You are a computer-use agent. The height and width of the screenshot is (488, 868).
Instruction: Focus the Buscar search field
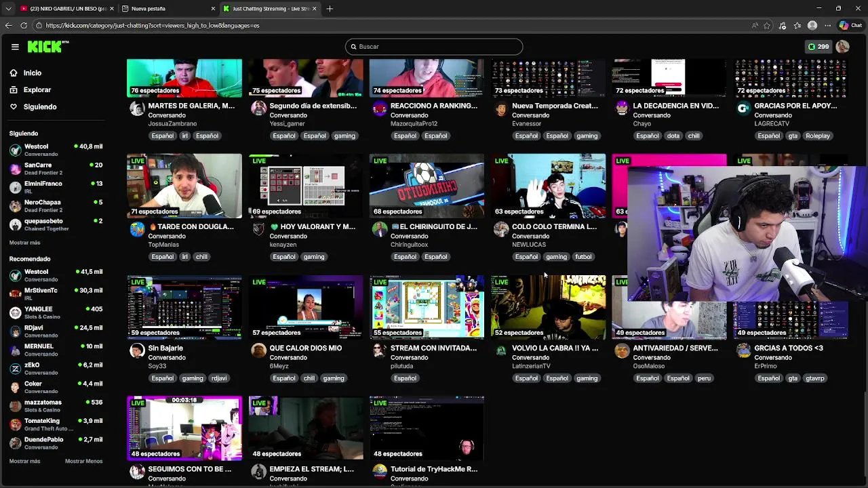434,47
